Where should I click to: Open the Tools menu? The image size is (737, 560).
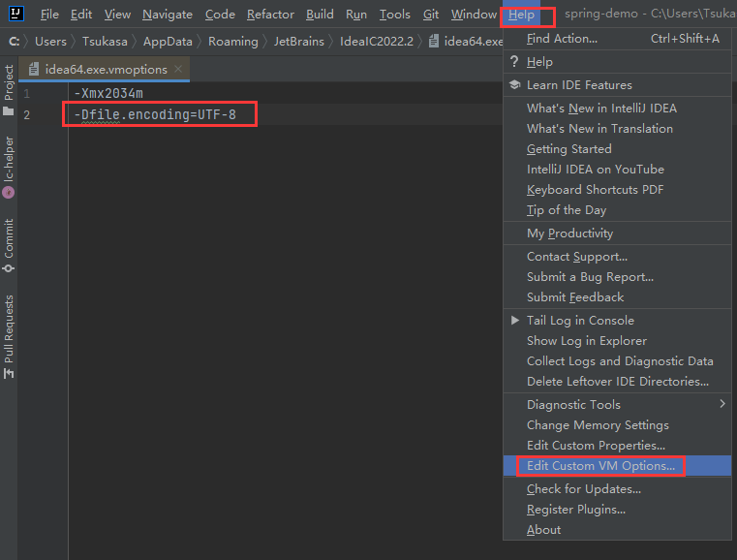click(395, 15)
